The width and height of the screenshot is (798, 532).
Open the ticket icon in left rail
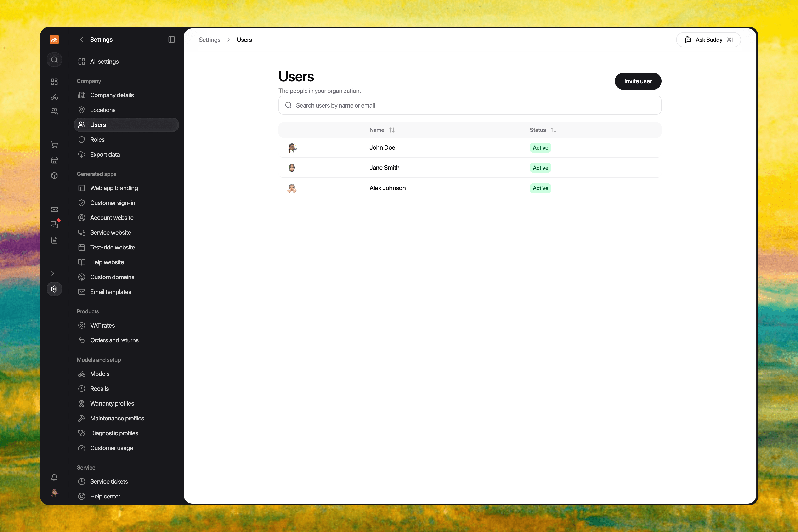click(x=54, y=209)
